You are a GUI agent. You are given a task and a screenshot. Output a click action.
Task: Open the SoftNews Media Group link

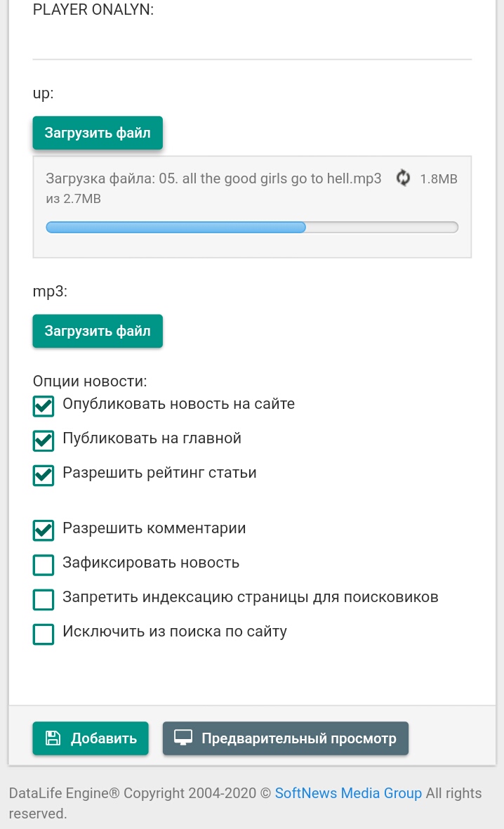[348, 793]
